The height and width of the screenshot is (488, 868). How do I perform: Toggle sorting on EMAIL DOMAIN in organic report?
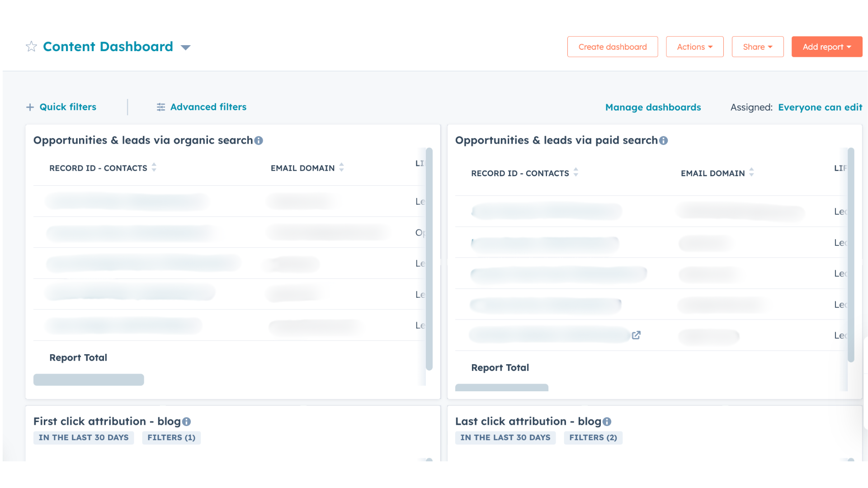(342, 167)
